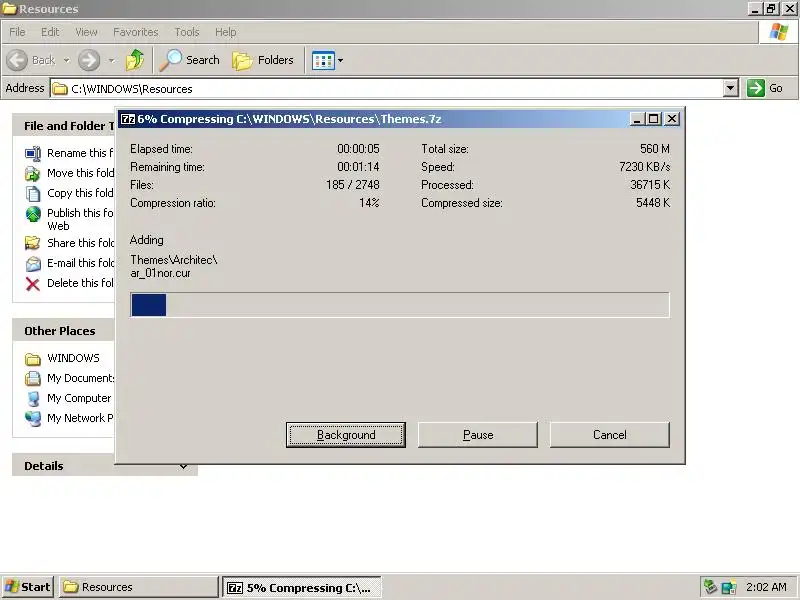This screenshot has width=800, height=600.
Task: Click Publish this folder to Web globe icon
Action: click(x=33, y=214)
